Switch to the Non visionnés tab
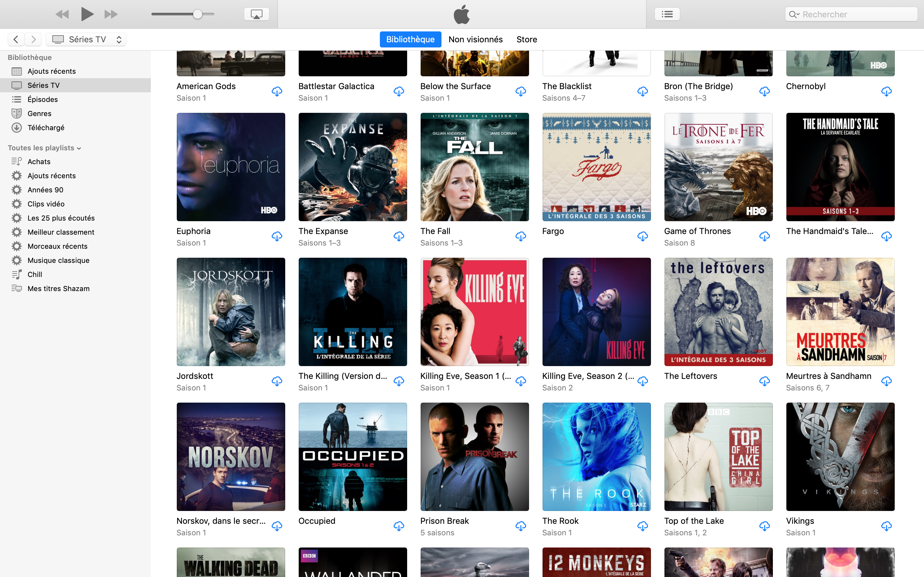The width and height of the screenshot is (924, 577). (x=475, y=39)
